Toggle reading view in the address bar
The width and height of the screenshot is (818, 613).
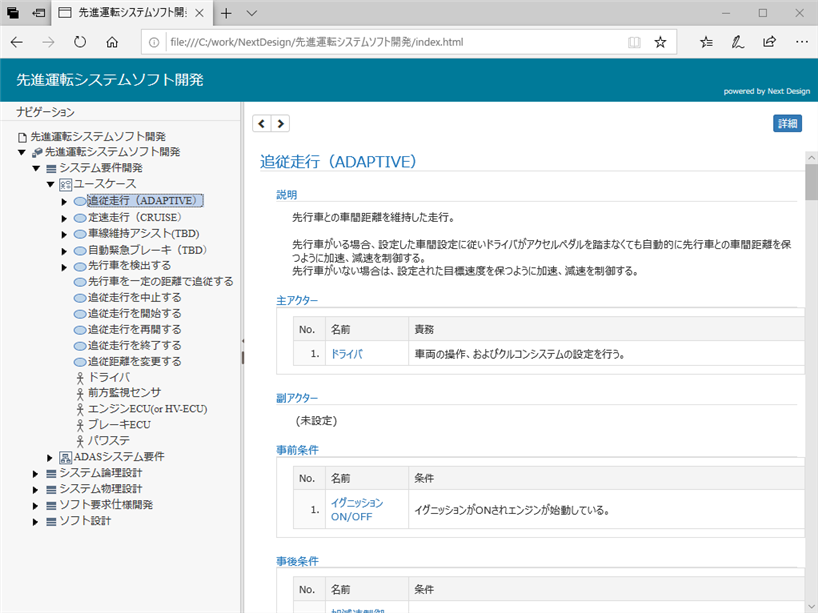pos(633,42)
